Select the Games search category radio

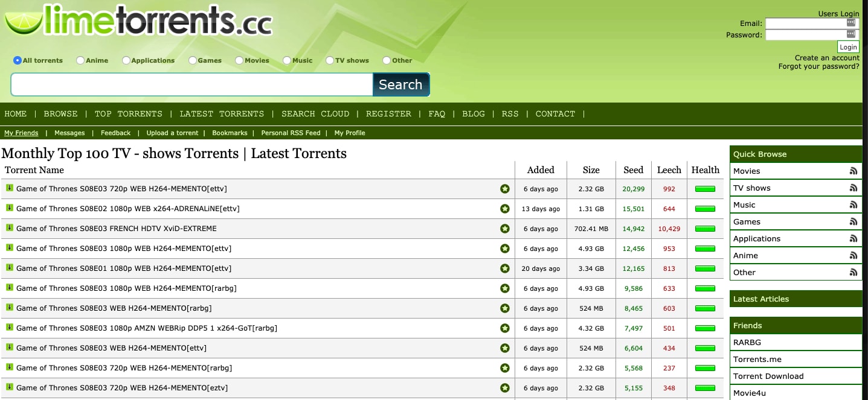[192, 60]
